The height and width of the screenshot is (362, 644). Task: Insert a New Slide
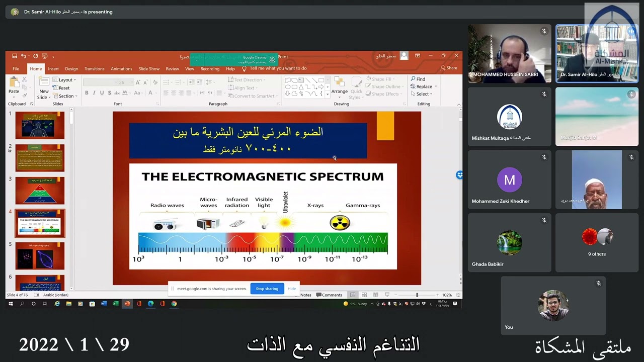tap(44, 87)
